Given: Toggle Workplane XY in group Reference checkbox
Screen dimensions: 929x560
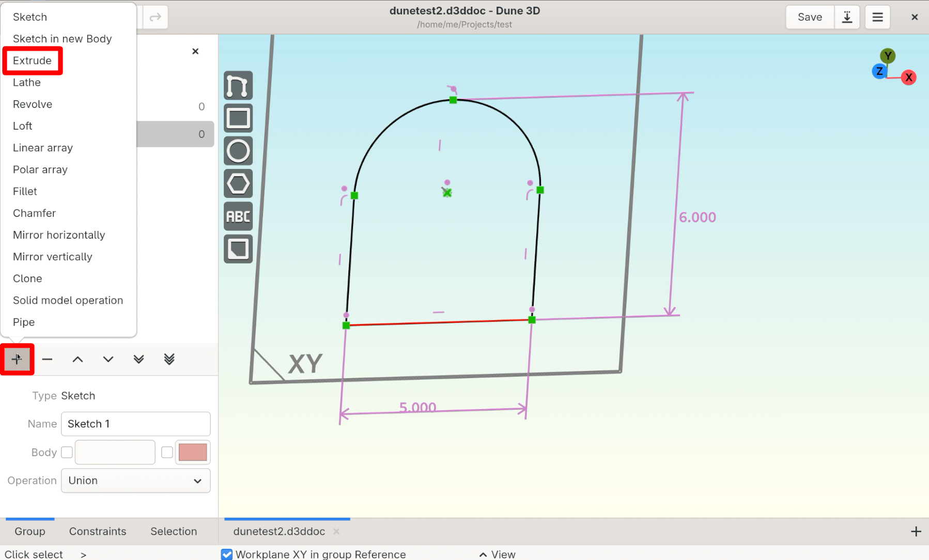Looking at the screenshot, I should pos(226,554).
